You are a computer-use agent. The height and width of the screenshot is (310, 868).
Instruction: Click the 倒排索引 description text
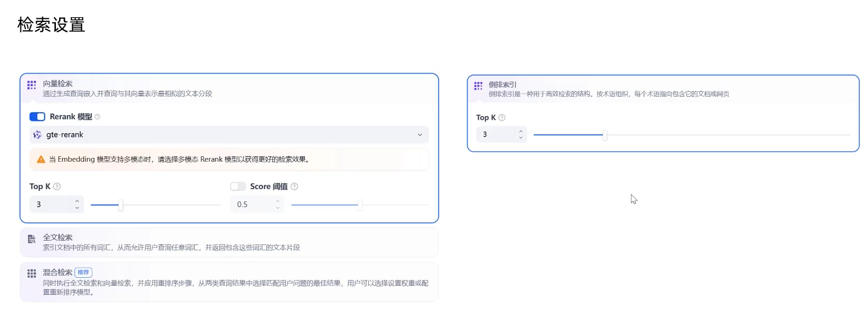click(609, 94)
